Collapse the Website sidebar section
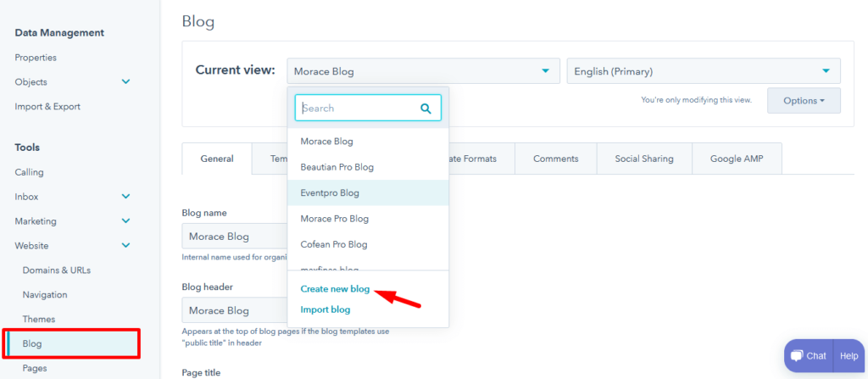 tap(125, 246)
